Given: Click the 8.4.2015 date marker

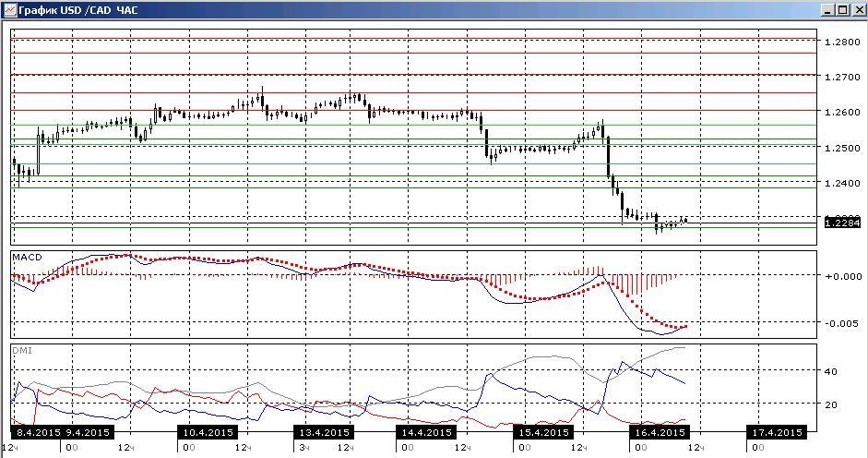Looking at the screenshot, I should coord(36,432).
